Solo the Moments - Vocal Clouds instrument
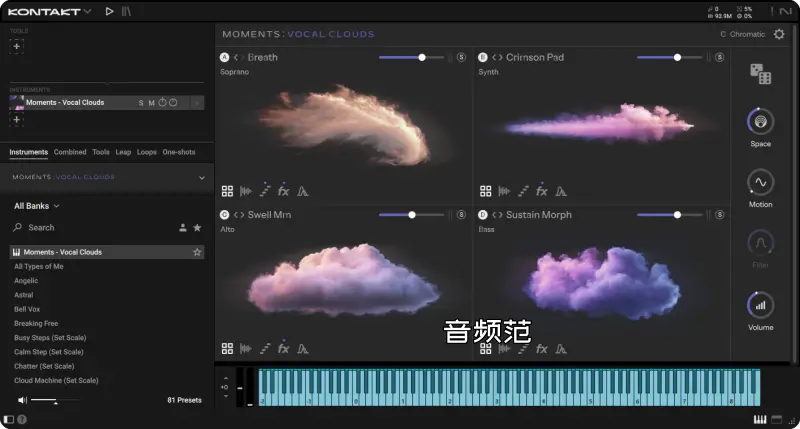Viewport: 800px width, 429px height. pos(141,103)
